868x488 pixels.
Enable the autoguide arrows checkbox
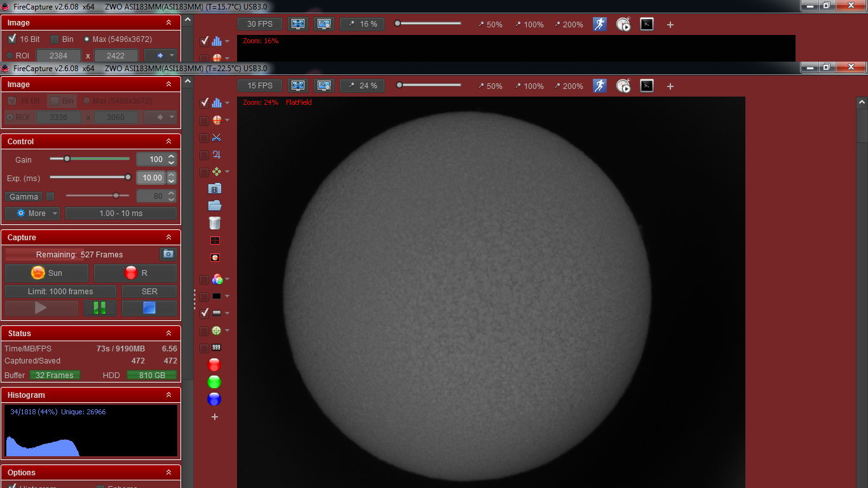coord(205,172)
